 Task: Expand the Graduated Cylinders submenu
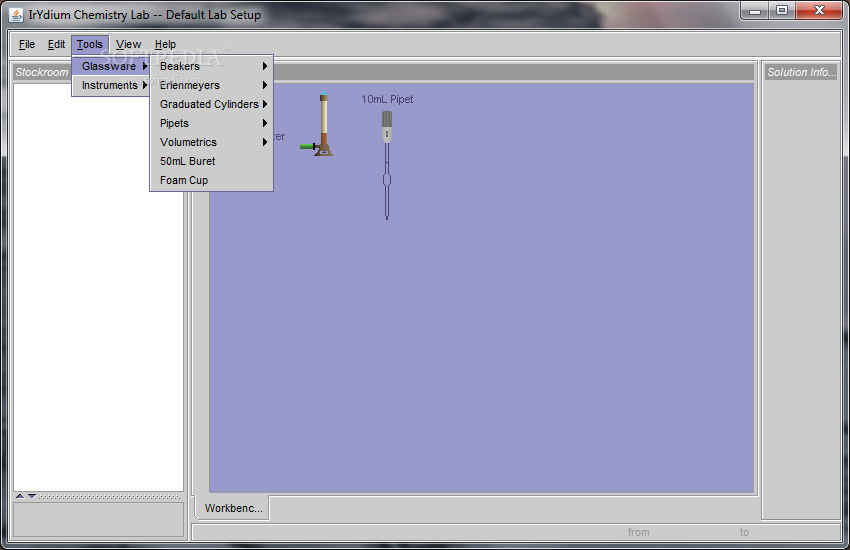211,104
